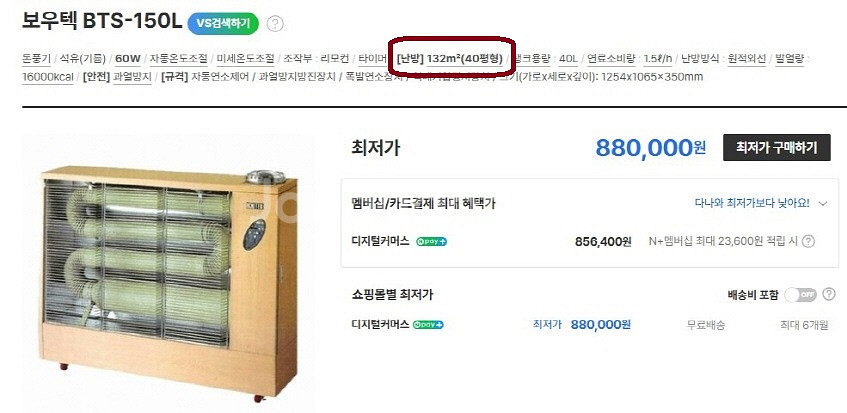
Task: Click help icon after 23,600원 적립 시
Action: coord(808,241)
